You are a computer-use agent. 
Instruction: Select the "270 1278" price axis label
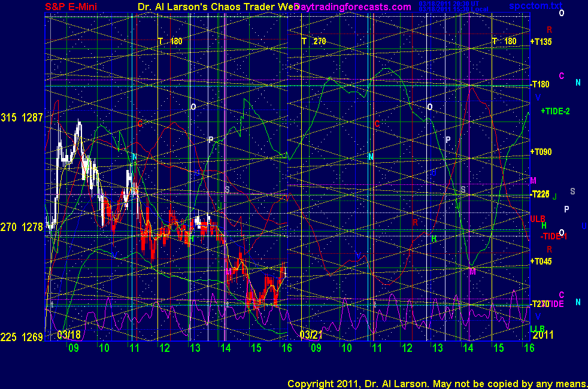(22, 227)
